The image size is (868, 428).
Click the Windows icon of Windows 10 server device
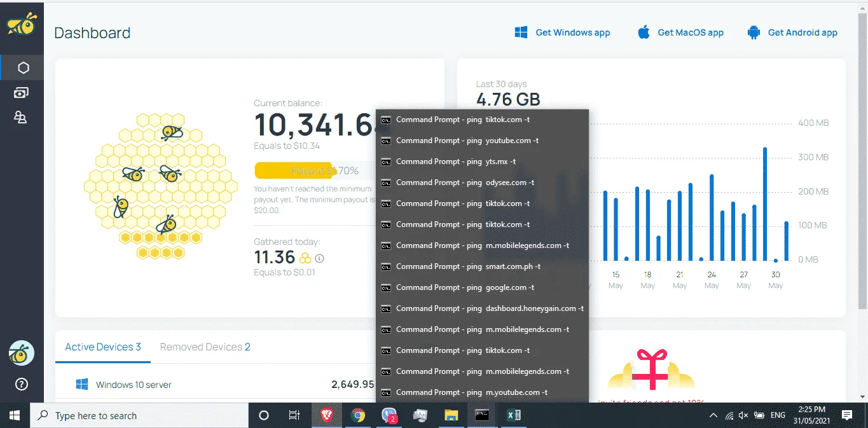point(81,384)
